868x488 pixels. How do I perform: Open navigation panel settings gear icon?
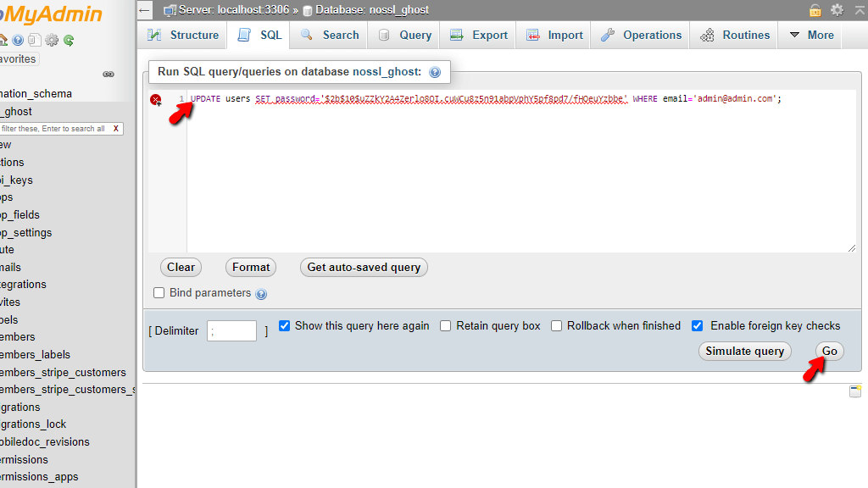click(x=51, y=40)
